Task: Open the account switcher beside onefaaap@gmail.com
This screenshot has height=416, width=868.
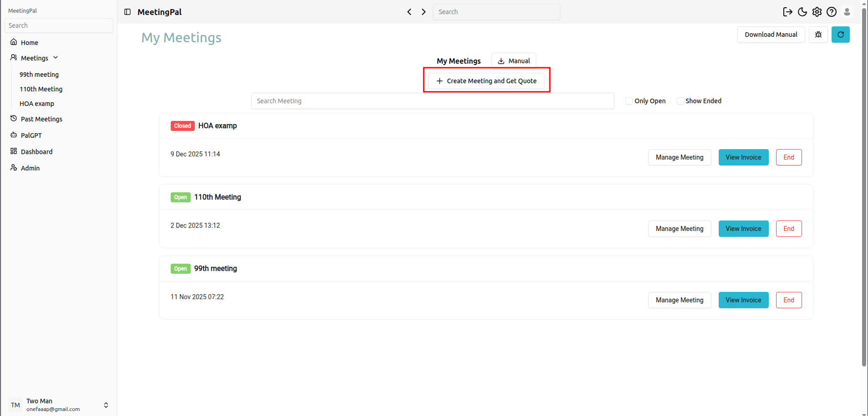Action: coord(105,405)
